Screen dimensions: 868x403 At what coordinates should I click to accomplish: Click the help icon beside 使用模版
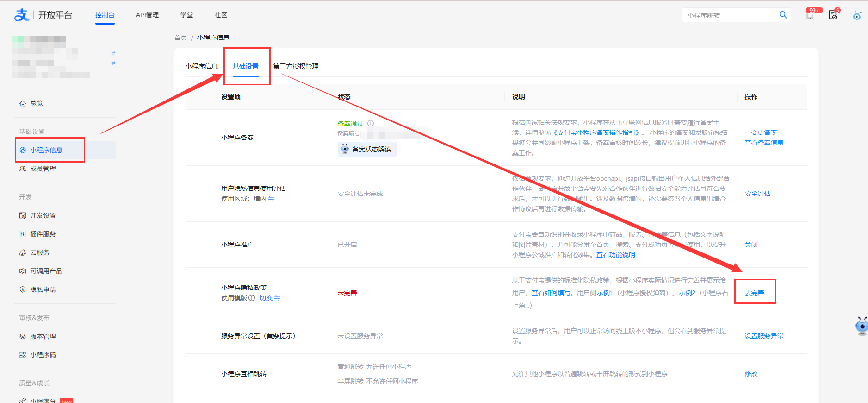click(x=252, y=298)
